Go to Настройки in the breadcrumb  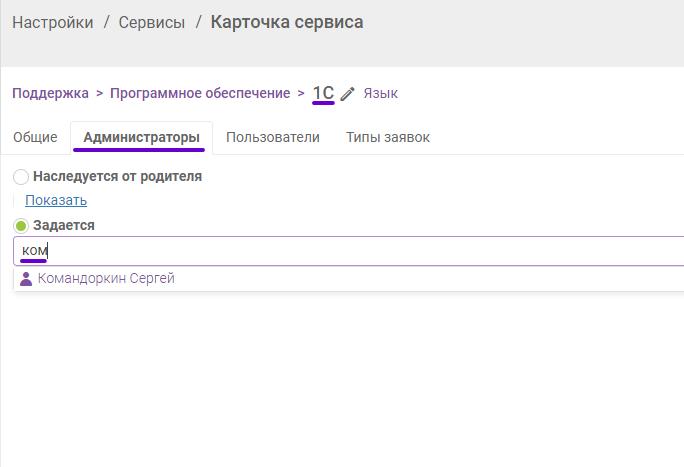(x=53, y=22)
